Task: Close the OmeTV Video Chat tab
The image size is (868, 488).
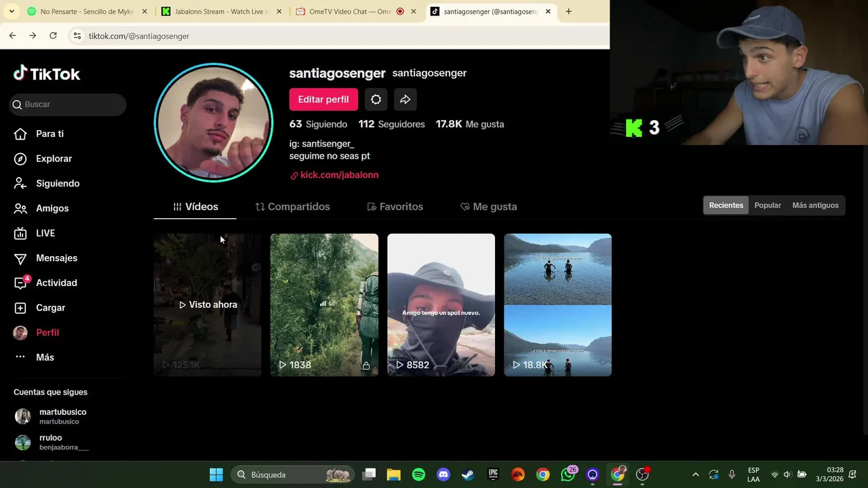Action: pos(414,12)
